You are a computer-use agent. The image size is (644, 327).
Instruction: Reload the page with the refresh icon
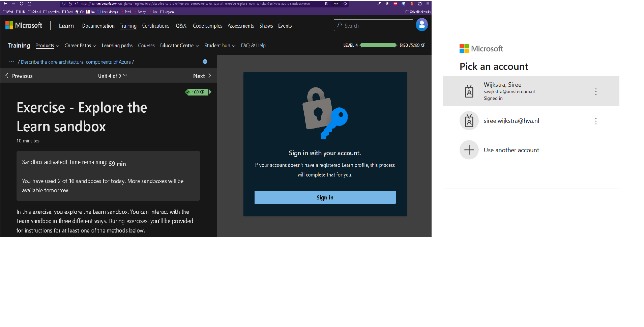tap(21, 4)
